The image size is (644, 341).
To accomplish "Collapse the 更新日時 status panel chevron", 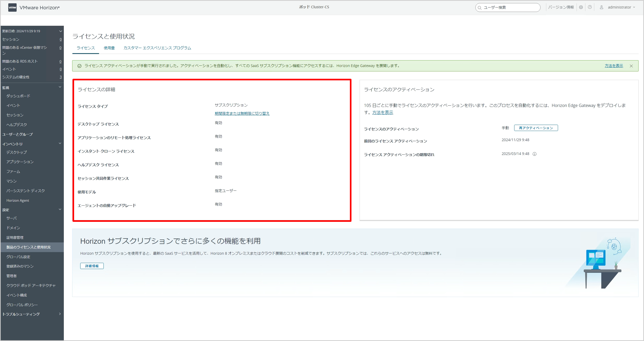I will click(x=60, y=31).
